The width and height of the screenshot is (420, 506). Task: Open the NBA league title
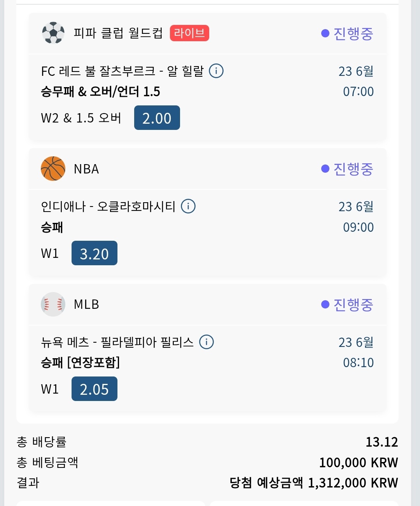[86, 169]
